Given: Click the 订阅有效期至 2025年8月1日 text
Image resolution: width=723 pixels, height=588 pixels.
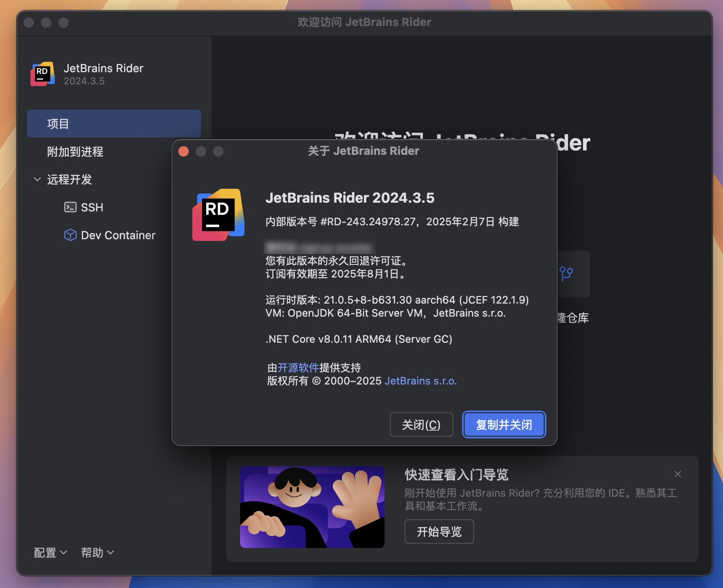Looking at the screenshot, I should (x=336, y=274).
